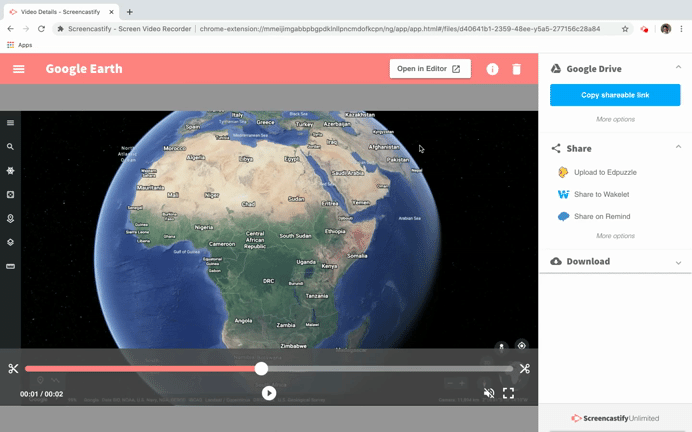Click the address bar URL
This screenshot has width=692, height=432.
399,29
